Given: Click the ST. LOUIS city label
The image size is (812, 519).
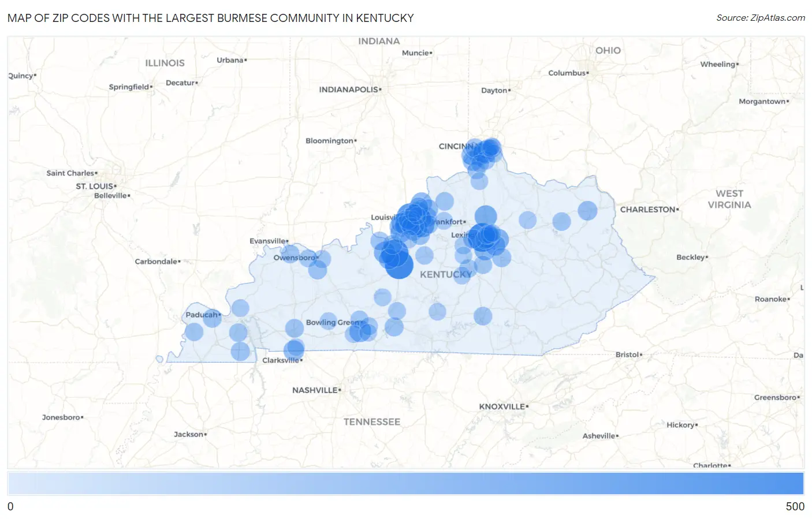Looking at the screenshot, I should [95, 186].
